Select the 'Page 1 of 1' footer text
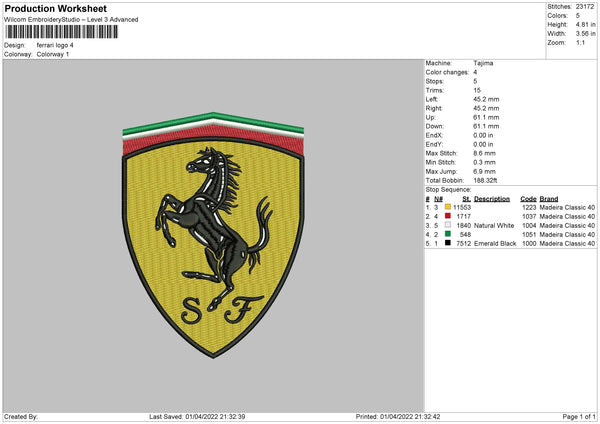 point(579,416)
